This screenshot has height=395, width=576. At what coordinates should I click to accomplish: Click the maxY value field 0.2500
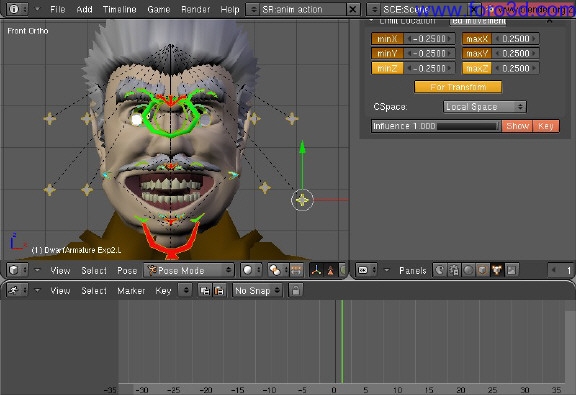click(515, 54)
